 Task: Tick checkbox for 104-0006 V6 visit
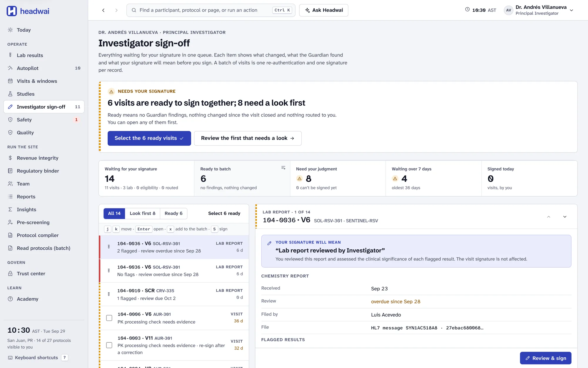(109, 318)
